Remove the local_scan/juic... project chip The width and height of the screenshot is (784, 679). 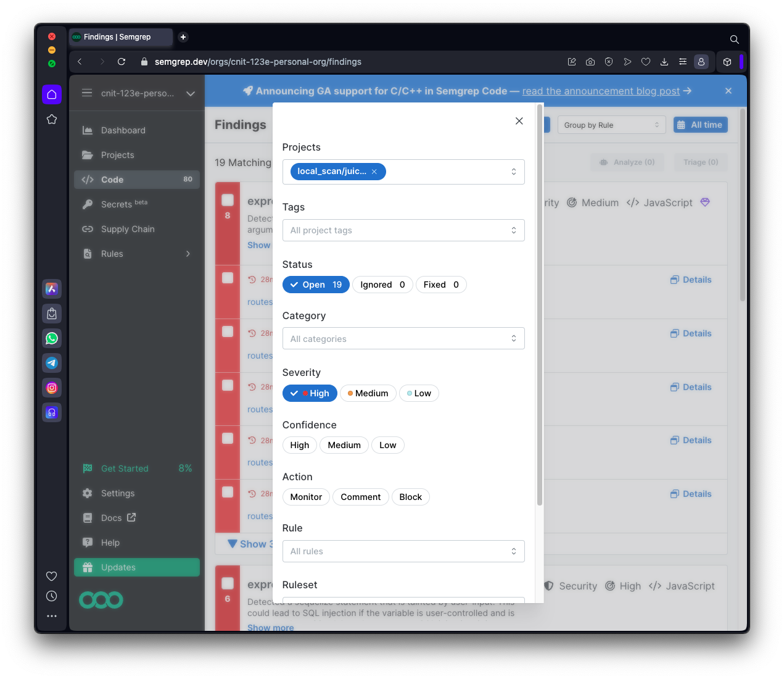point(374,172)
